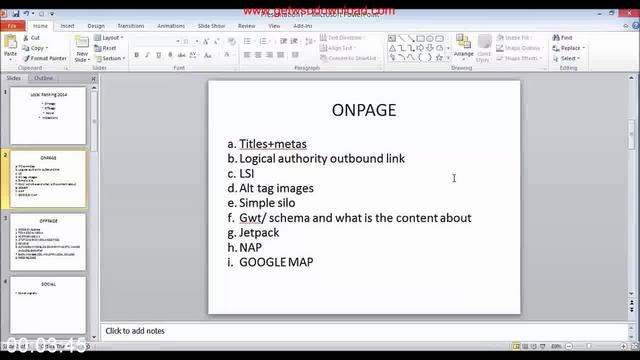Select the oval shape in gallery

(x=430, y=38)
